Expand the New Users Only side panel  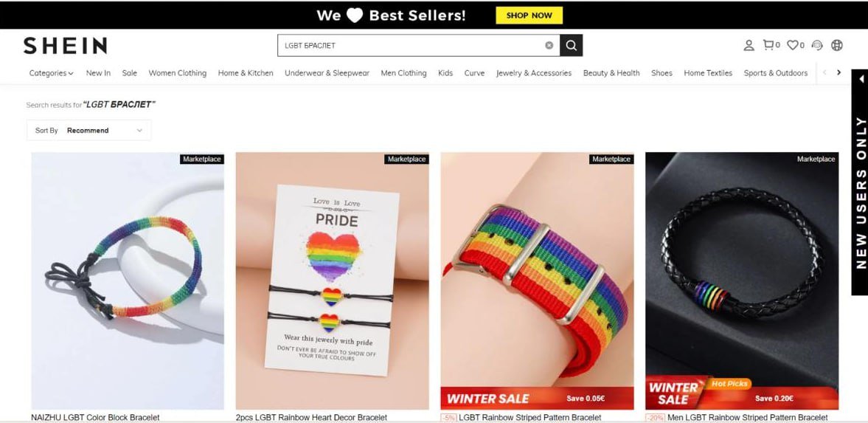860,182
